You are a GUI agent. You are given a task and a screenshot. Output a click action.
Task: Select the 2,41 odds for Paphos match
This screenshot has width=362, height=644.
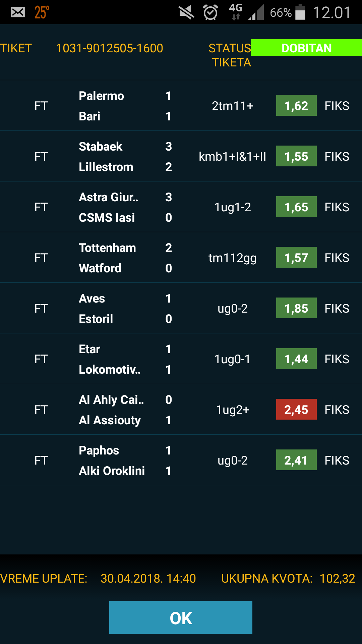pos(296,460)
